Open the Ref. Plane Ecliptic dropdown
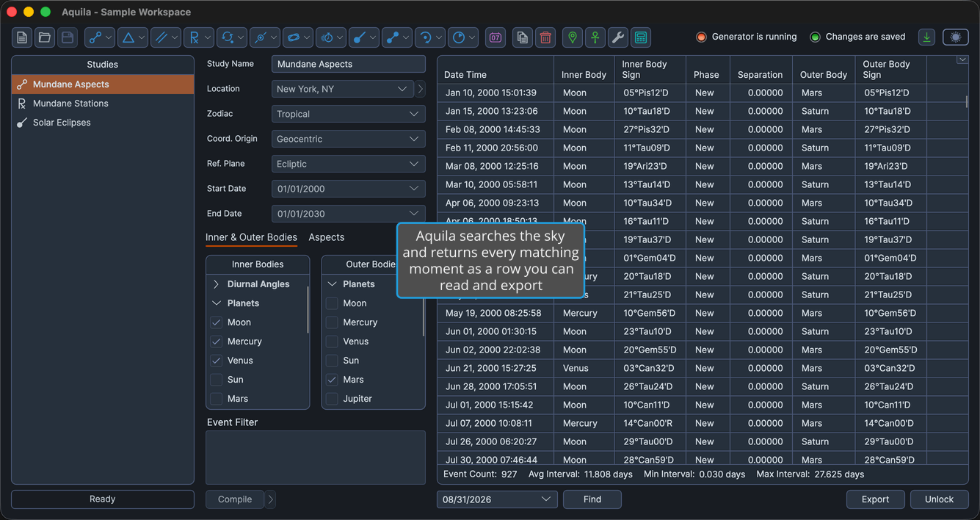The height and width of the screenshot is (520, 980). (348, 164)
